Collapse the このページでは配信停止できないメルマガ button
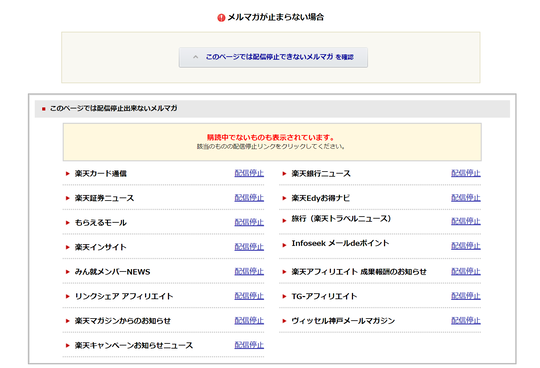 (273, 57)
